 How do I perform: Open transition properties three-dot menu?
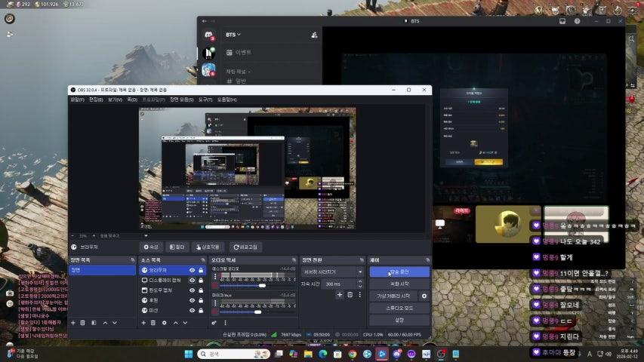click(360, 295)
